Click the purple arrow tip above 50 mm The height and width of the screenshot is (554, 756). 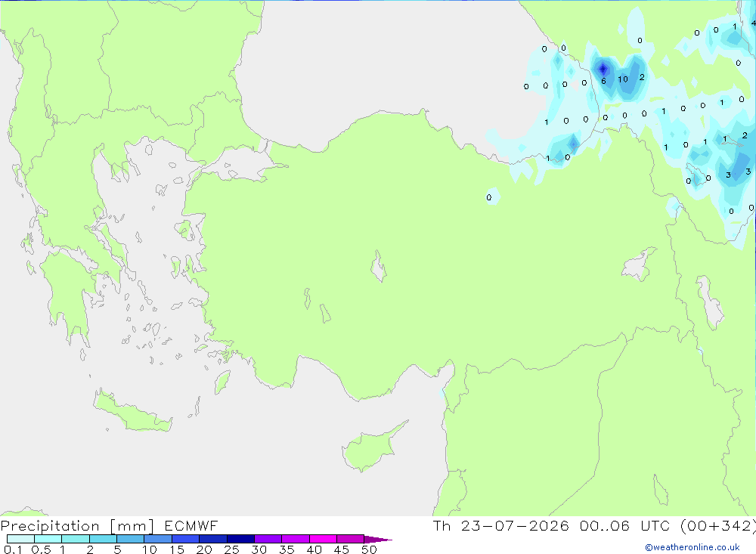(x=378, y=539)
